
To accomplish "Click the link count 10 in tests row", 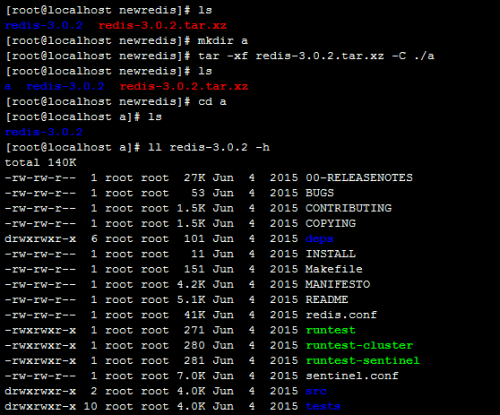I will [x=90, y=406].
